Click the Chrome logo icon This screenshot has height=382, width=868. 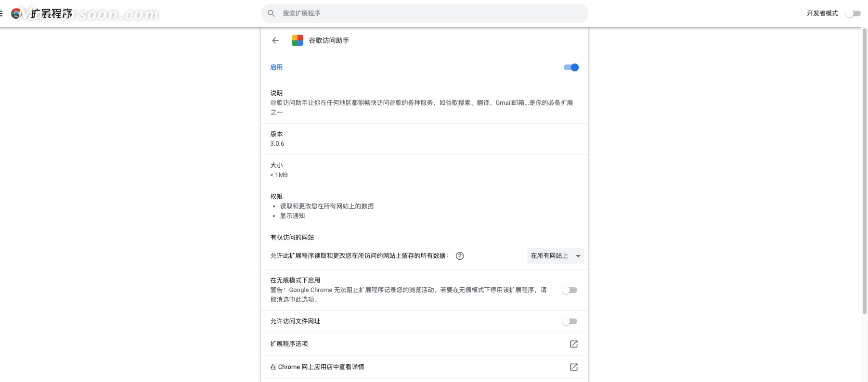pyautogui.click(x=16, y=13)
